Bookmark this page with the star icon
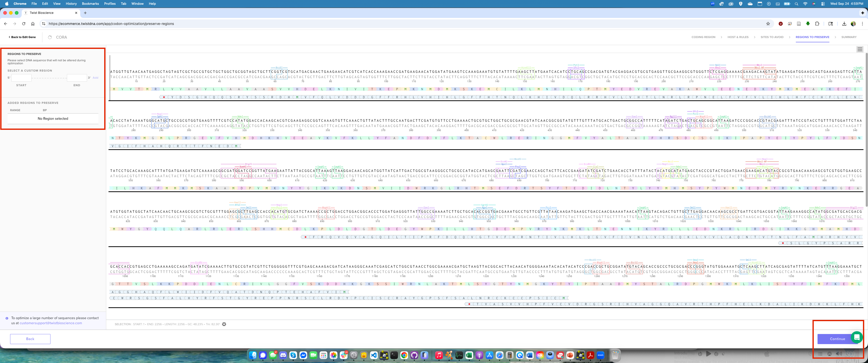Image resolution: width=868 pixels, height=363 pixels. 768,24
